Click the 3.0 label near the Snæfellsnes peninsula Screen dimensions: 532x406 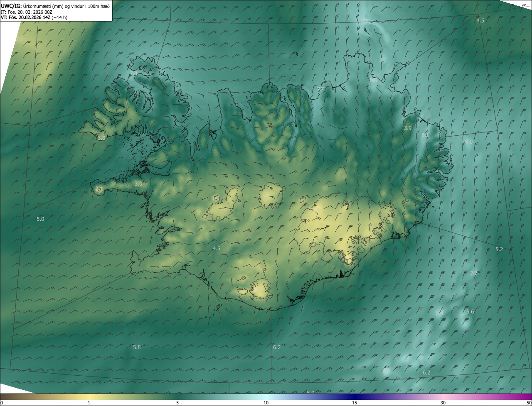(138, 183)
